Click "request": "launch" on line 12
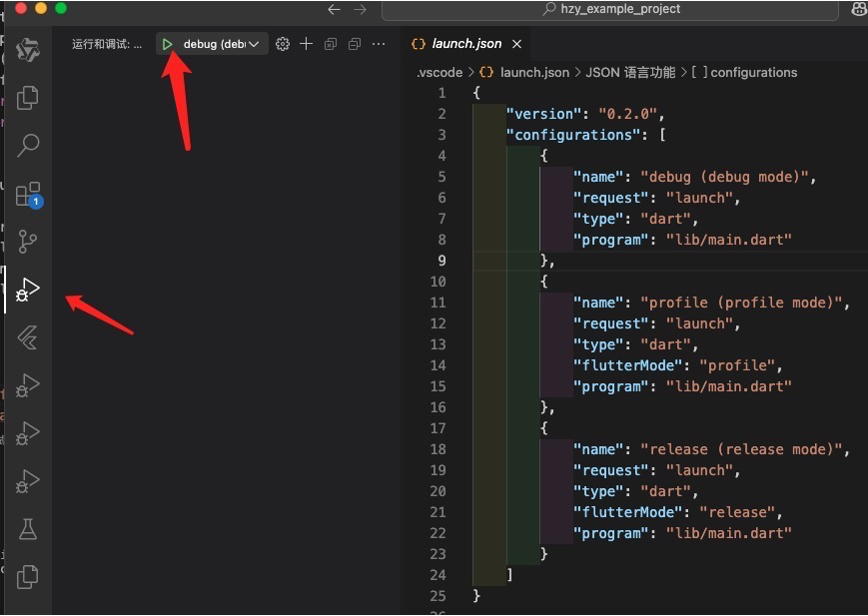The width and height of the screenshot is (868, 616). [653, 323]
